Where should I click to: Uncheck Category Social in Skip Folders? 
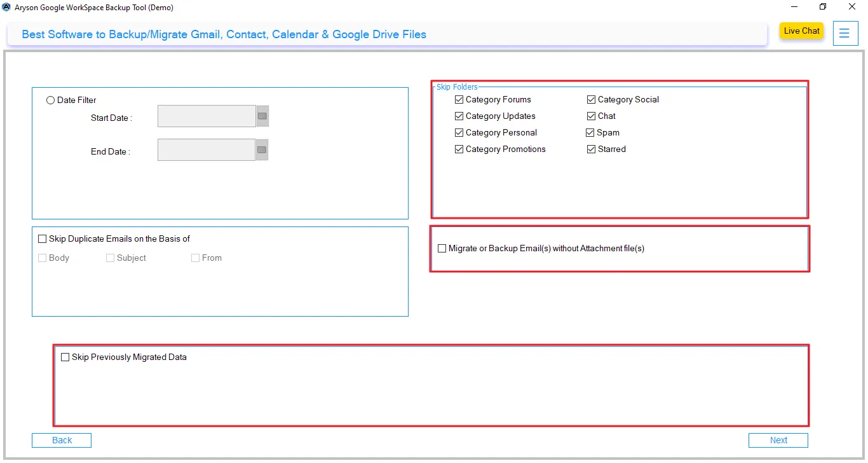[x=591, y=99]
